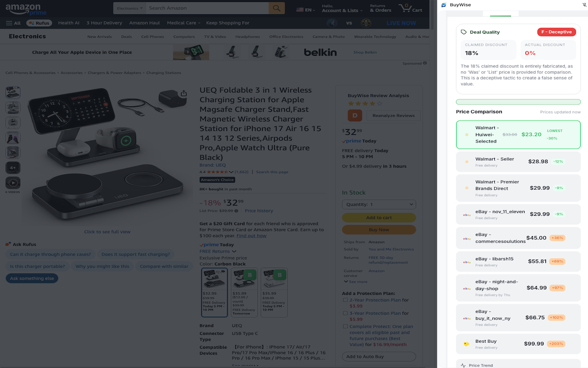This screenshot has height=368, width=588.
Task: Click Add to cart
Action: coord(379,218)
